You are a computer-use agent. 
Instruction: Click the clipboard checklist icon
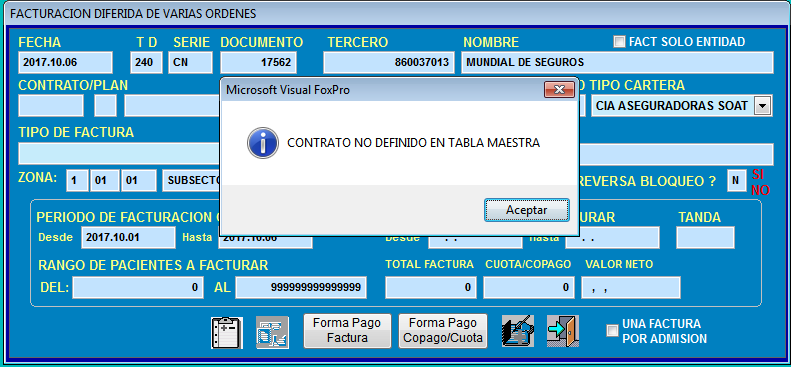tap(227, 333)
